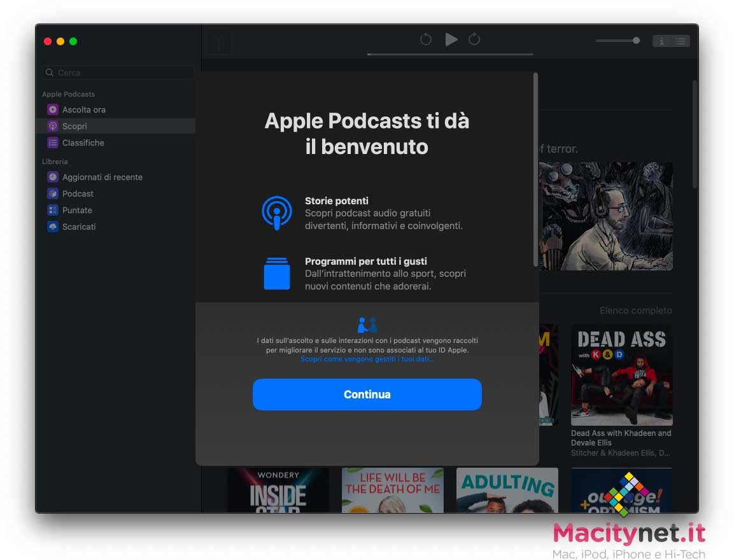Viewport: 734px width, 560px height.
Task: Click the Continua button
Action: [367, 395]
